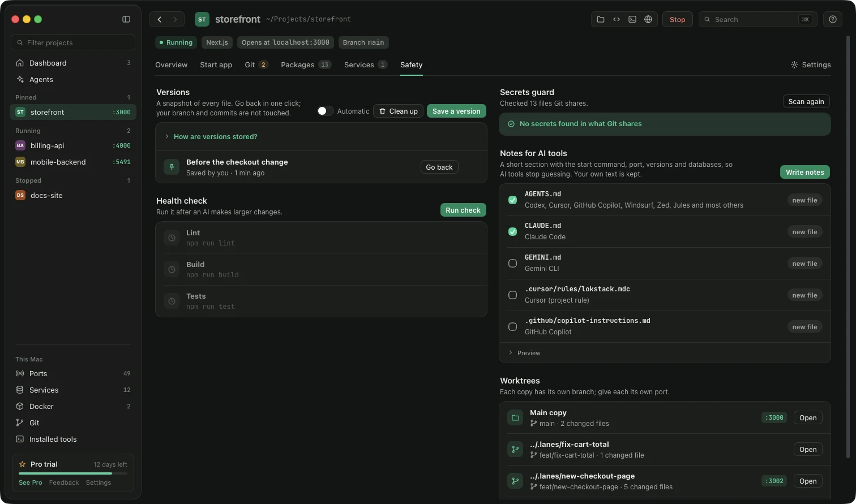Select billing-api project in sidebar

pyautogui.click(x=73, y=145)
